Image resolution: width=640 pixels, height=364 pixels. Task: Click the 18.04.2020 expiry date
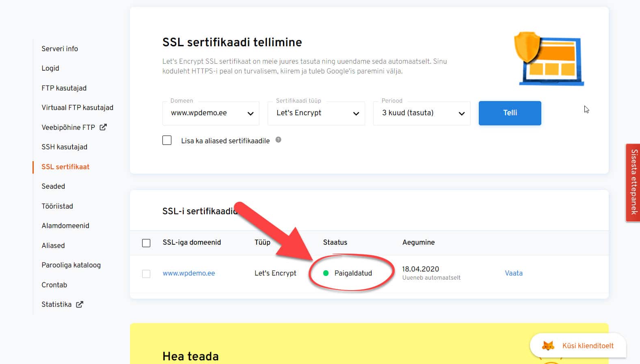(x=420, y=269)
